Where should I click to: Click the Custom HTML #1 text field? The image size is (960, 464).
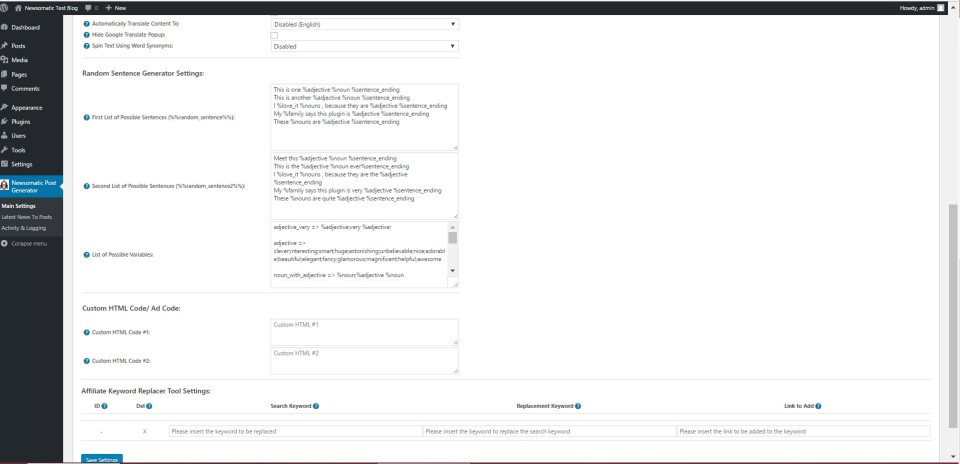pos(364,332)
